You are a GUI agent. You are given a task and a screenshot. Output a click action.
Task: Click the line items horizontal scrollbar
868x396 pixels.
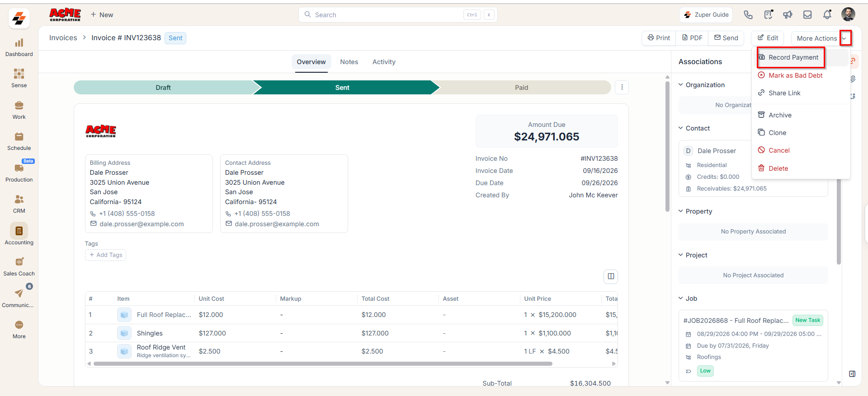(323, 363)
